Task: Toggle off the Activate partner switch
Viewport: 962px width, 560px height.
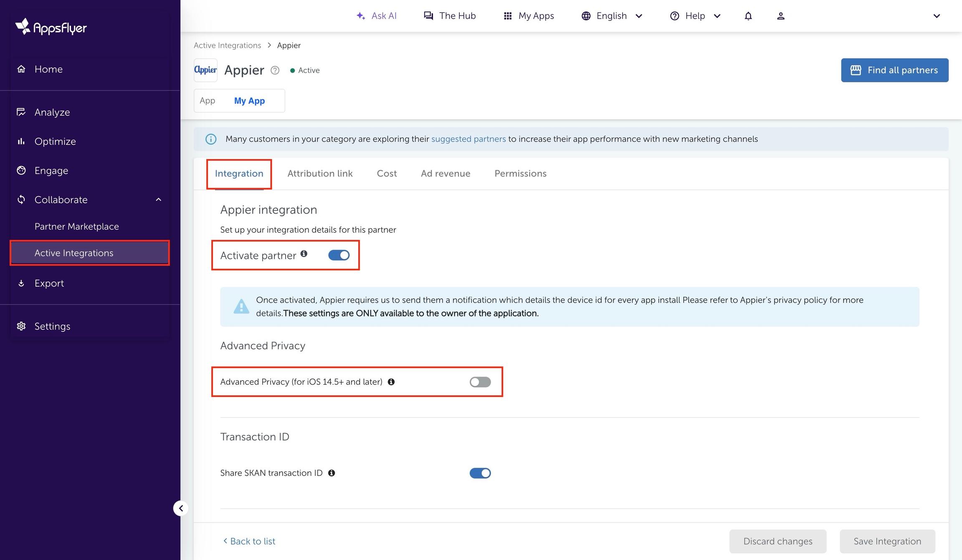Action: click(x=339, y=255)
